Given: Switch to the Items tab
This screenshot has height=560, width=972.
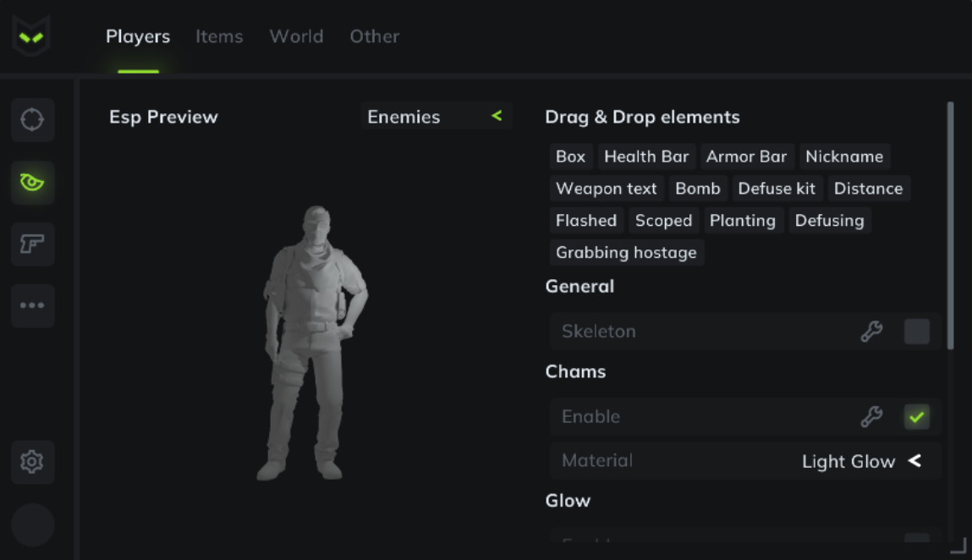Looking at the screenshot, I should 218,36.
